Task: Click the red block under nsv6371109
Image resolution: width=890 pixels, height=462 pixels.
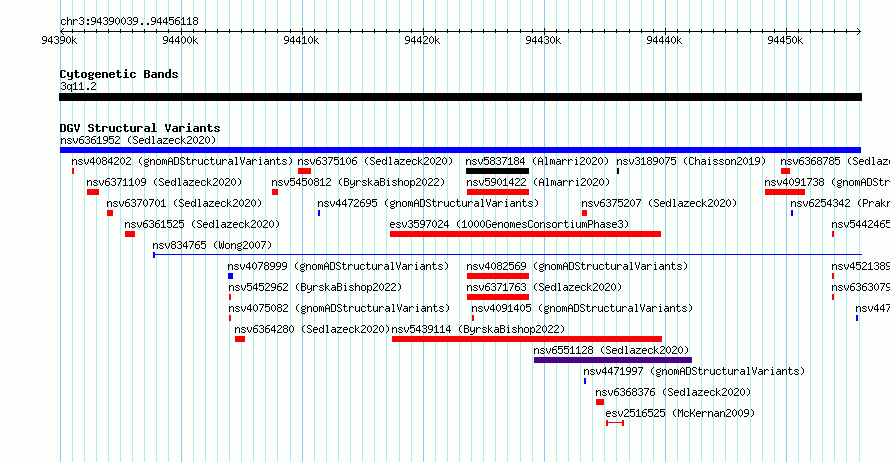Action: [x=93, y=192]
